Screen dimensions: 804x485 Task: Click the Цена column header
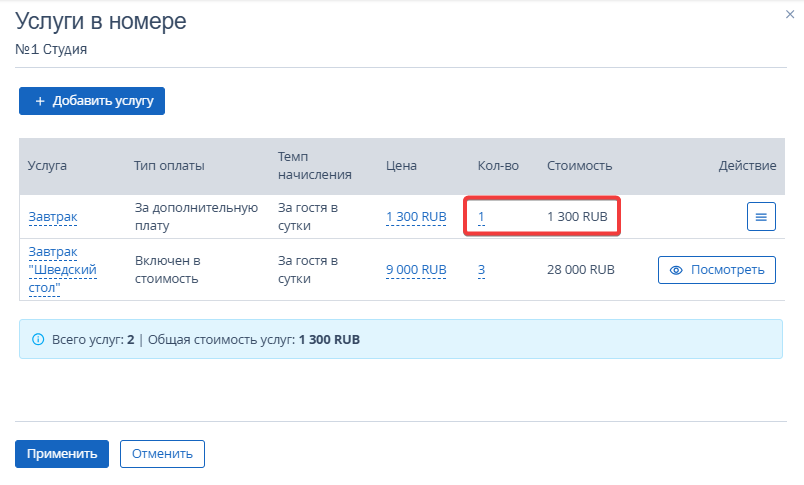401,166
